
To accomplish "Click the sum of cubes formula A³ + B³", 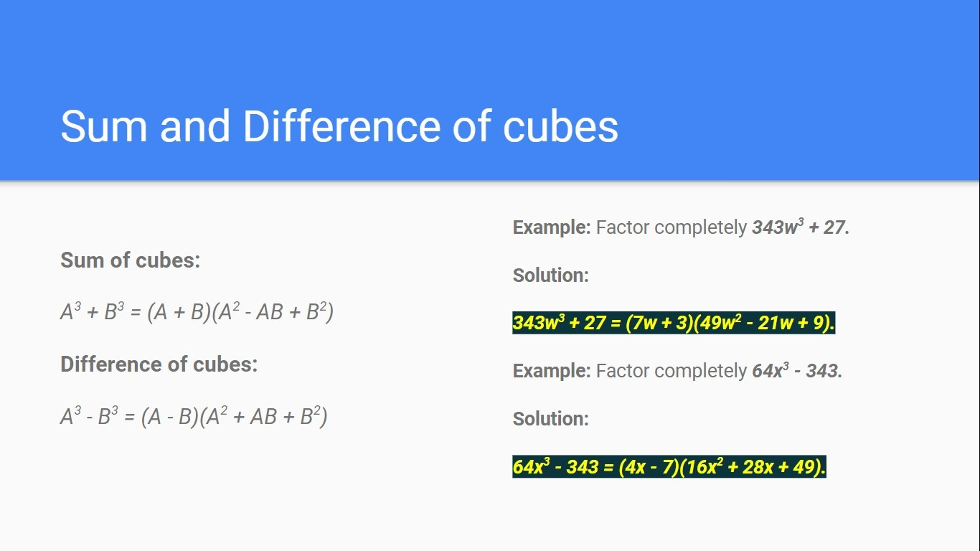I will point(197,312).
